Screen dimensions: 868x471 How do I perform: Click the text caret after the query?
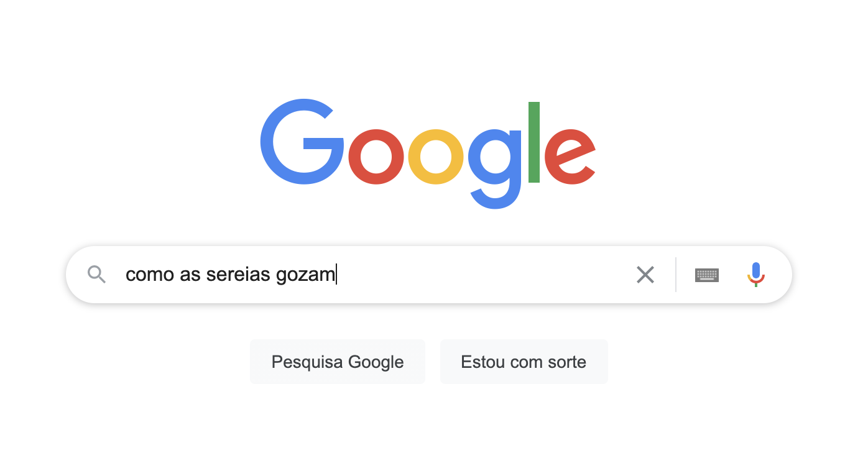click(x=336, y=275)
